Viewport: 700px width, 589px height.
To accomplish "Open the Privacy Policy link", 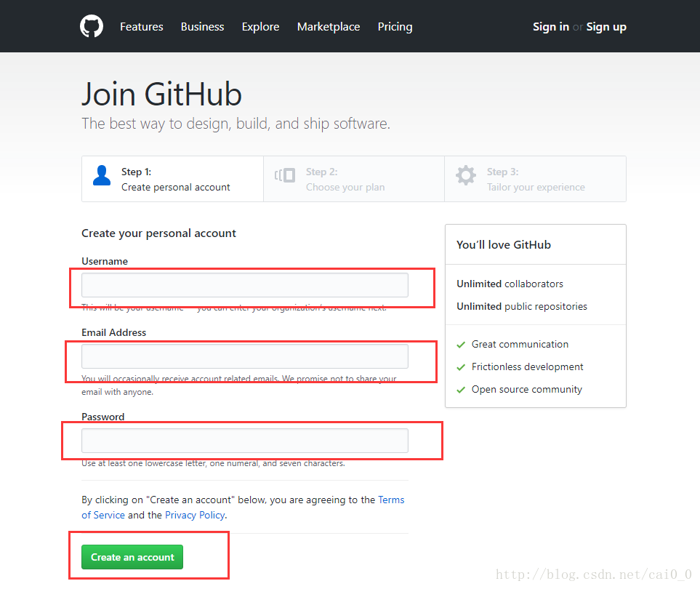I will pos(194,515).
